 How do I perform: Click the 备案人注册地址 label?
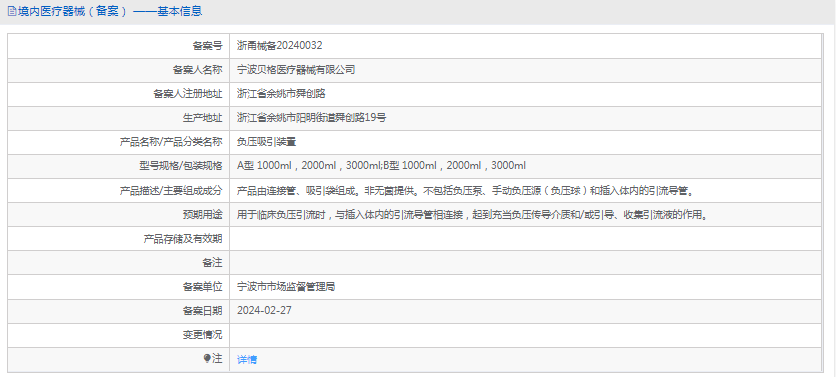click(188, 94)
